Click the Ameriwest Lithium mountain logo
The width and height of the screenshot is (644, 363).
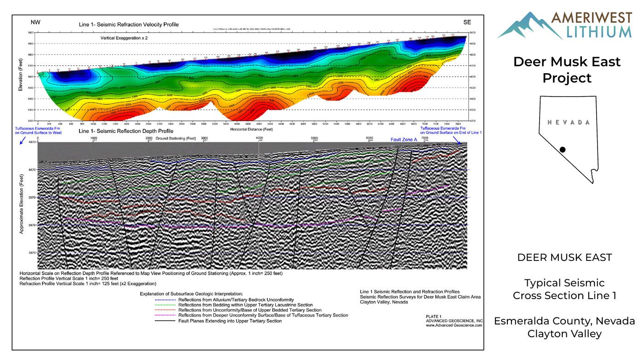530,25
